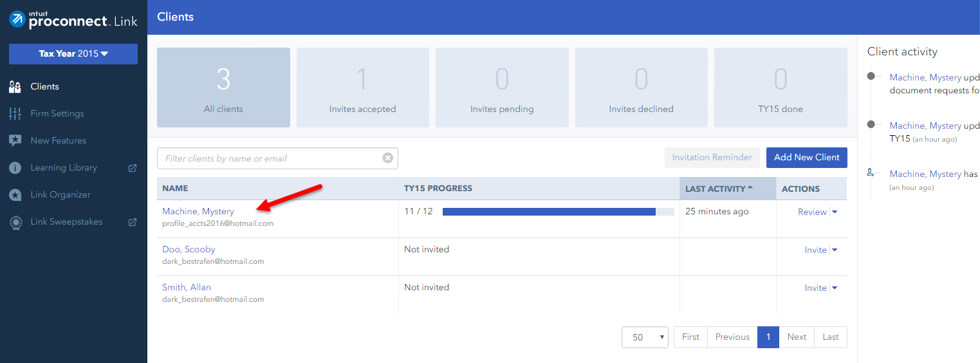Click external link icon beside Learning Library

point(133,168)
